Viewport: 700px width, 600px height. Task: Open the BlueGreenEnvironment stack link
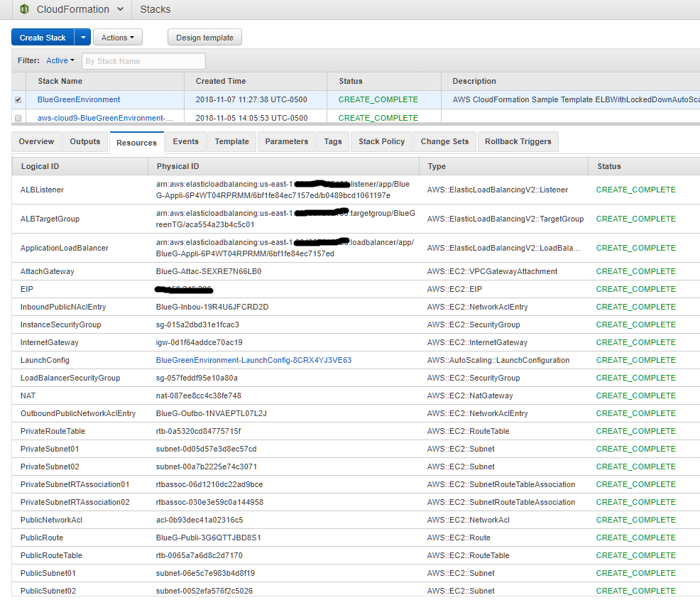coord(79,99)
